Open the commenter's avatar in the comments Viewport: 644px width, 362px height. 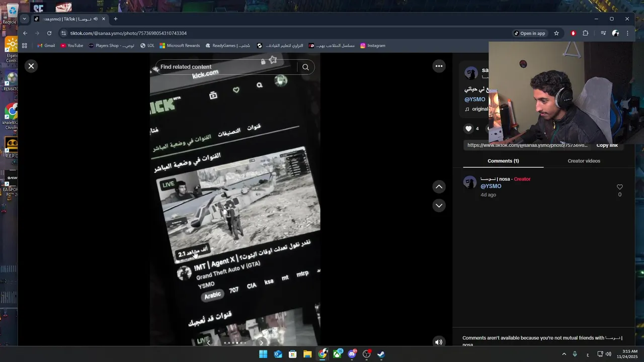tap(470, 182)
